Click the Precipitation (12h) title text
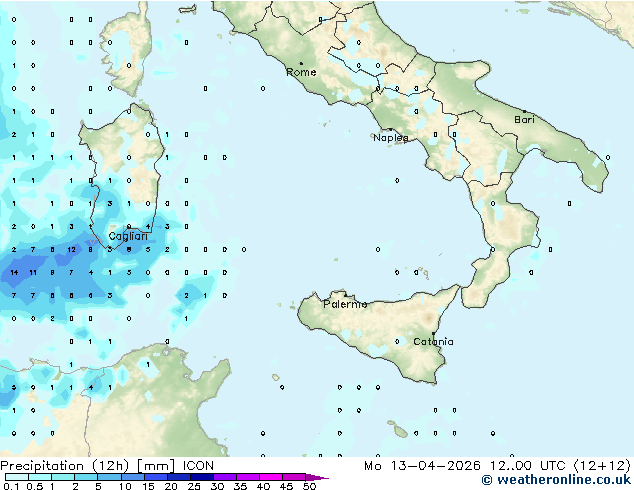The height and width of the screenshot is (490, 634). 65,466
